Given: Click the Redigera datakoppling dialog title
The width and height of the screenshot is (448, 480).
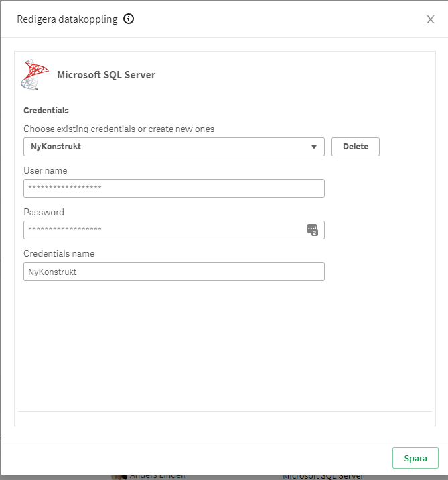Looking at the screenshot, I should tap(67, 19).
